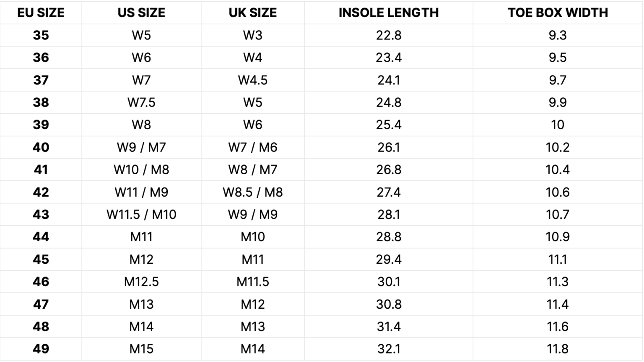Click UK size W4.5 cell

252,80
